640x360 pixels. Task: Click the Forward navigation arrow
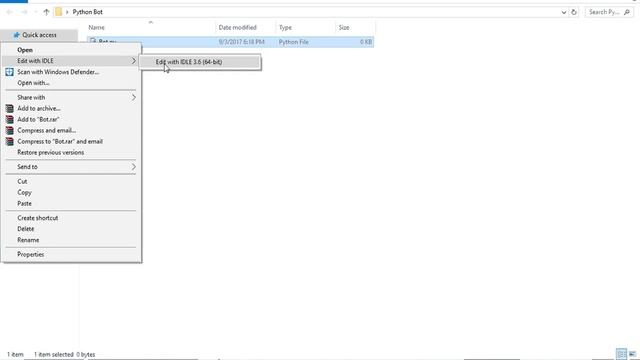24,12
